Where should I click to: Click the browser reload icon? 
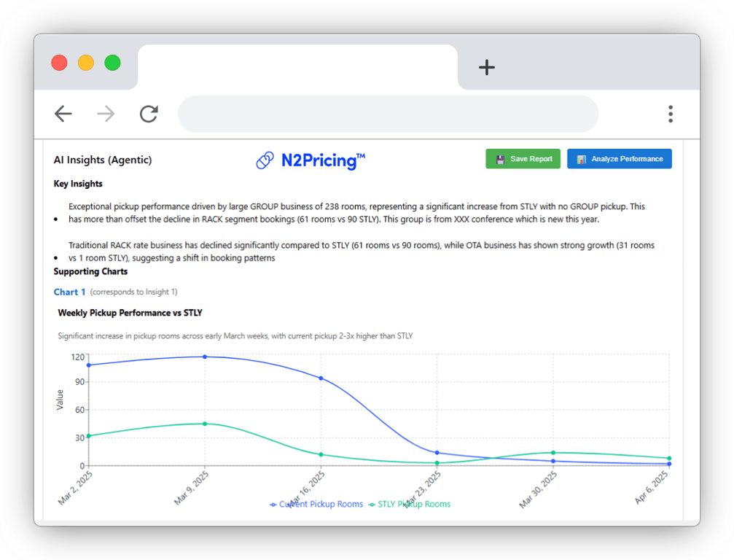149,114
